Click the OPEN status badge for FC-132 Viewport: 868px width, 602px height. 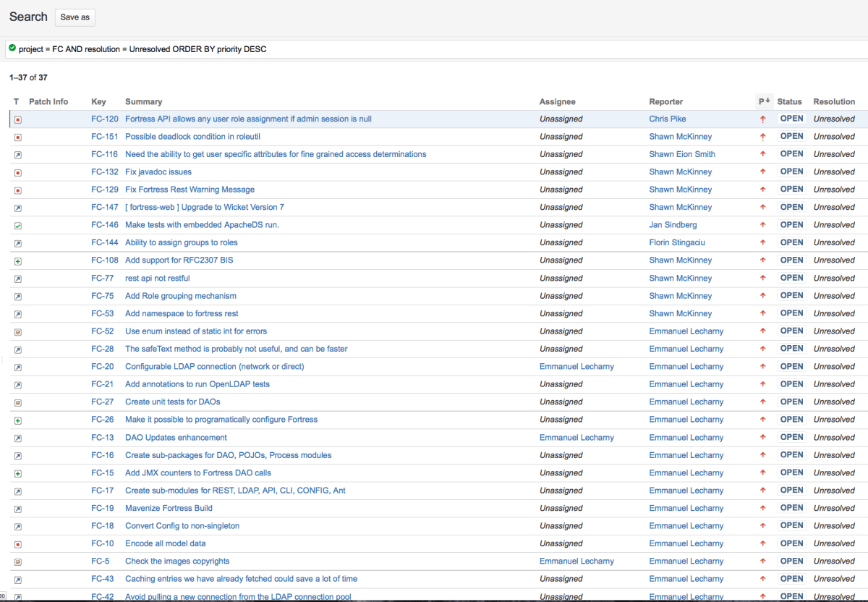(x=791, y=171)
